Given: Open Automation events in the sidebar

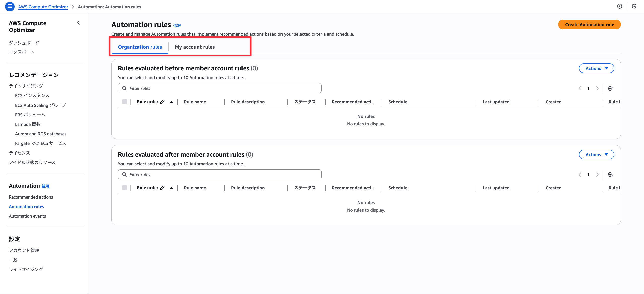Looking at the screenshot, I should [x=27, y=216].
